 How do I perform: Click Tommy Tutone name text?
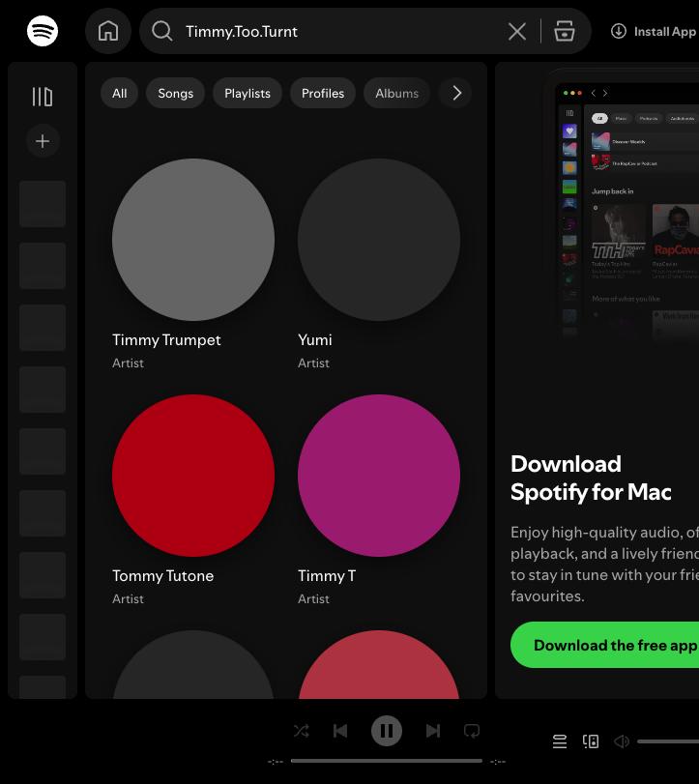163,576
